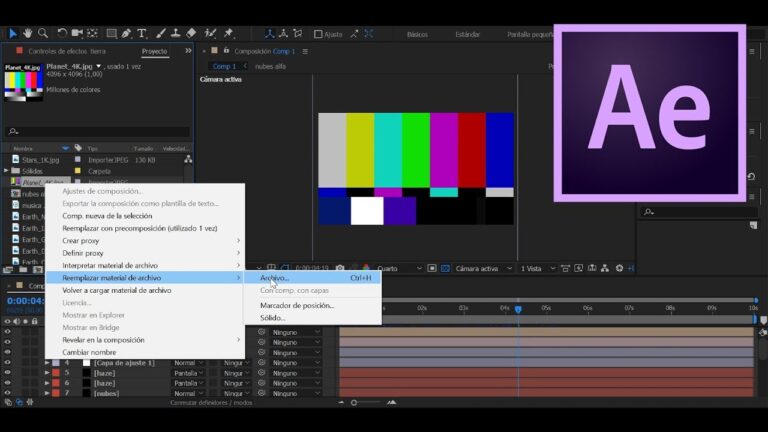The image size is (768, 432).
Task: Switch to the Básicos workspace
Action: (x=417, y=34)
